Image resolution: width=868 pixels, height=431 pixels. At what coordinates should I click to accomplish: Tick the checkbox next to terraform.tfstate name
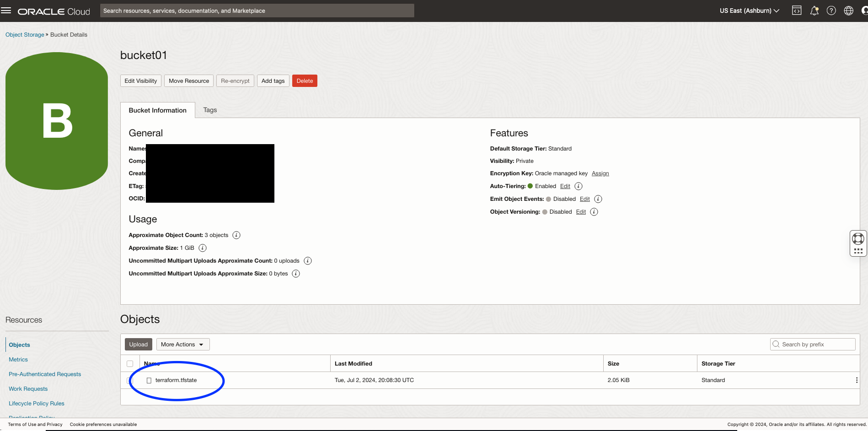(x=149, y=380)
